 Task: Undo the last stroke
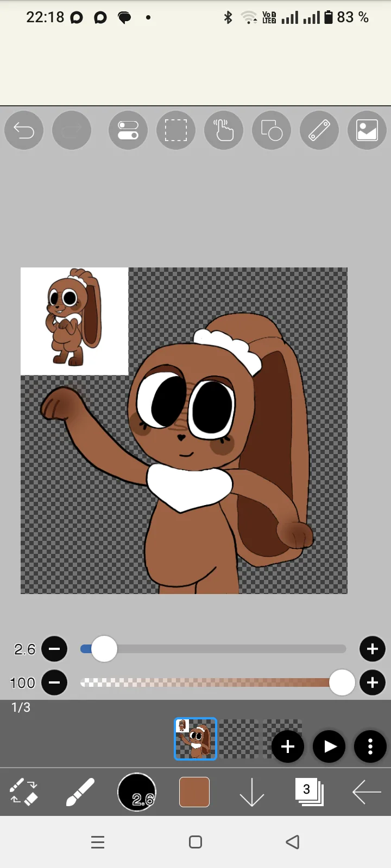[24, 130]
